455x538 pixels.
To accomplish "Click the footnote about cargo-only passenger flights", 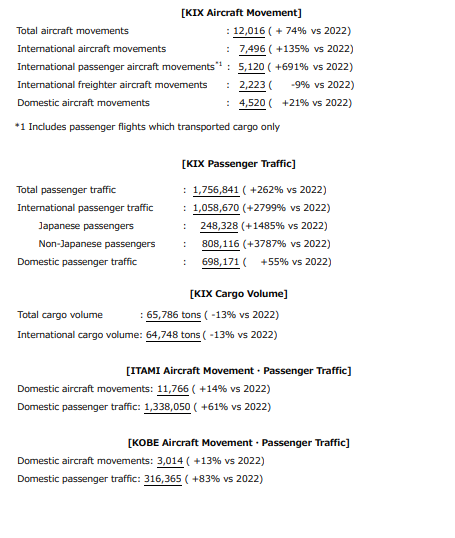I will pos(148,127).
